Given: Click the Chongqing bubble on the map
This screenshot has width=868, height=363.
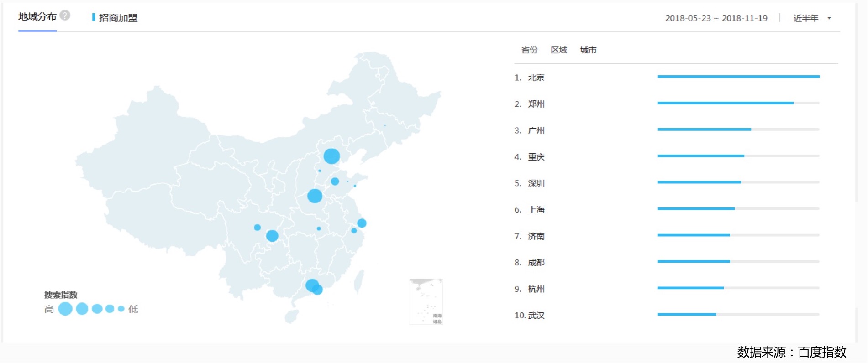Looking at the screenshot, I should (272, 236).
